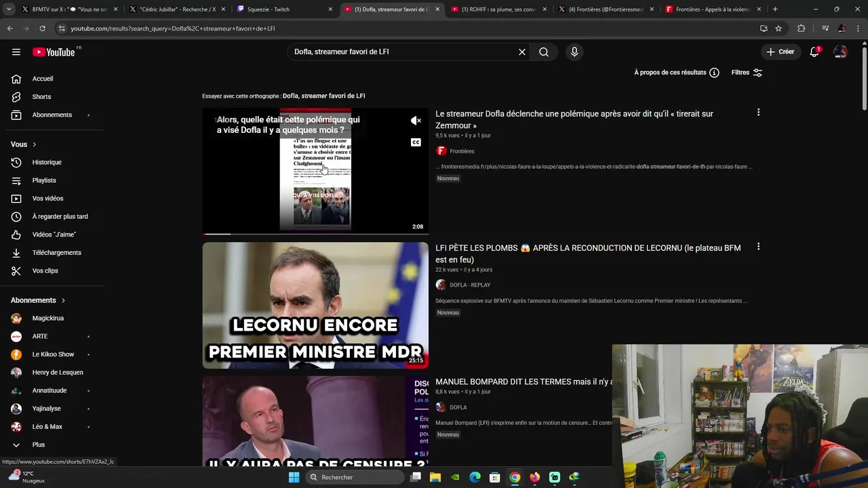Open File Explorer from taskbar
868x488 pixels.
(x=435, y=477)
